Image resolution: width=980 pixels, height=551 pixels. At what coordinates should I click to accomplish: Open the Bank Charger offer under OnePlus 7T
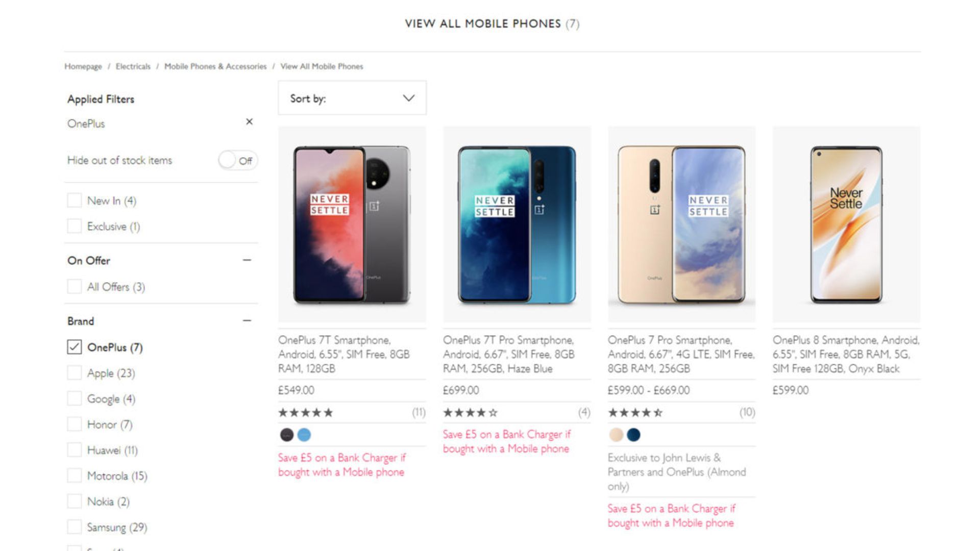341,465
